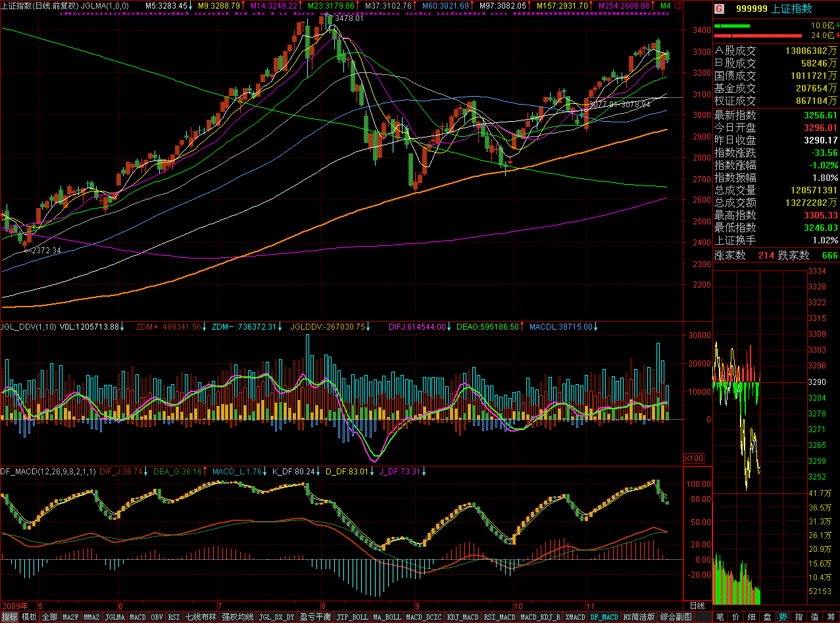Viewport: 840px width, 623px height.
Task: Open the 综合副图 tab
Action: 676,617
